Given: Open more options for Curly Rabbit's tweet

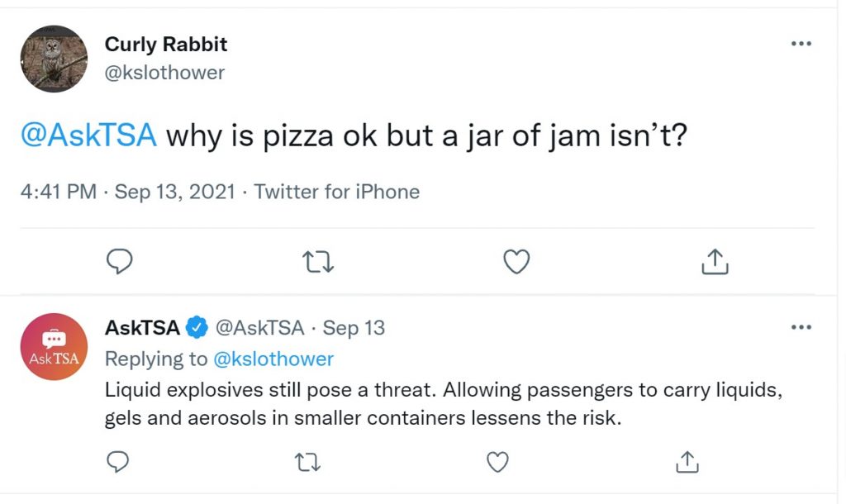Looking at the screenshot, I should coord(801,44).
